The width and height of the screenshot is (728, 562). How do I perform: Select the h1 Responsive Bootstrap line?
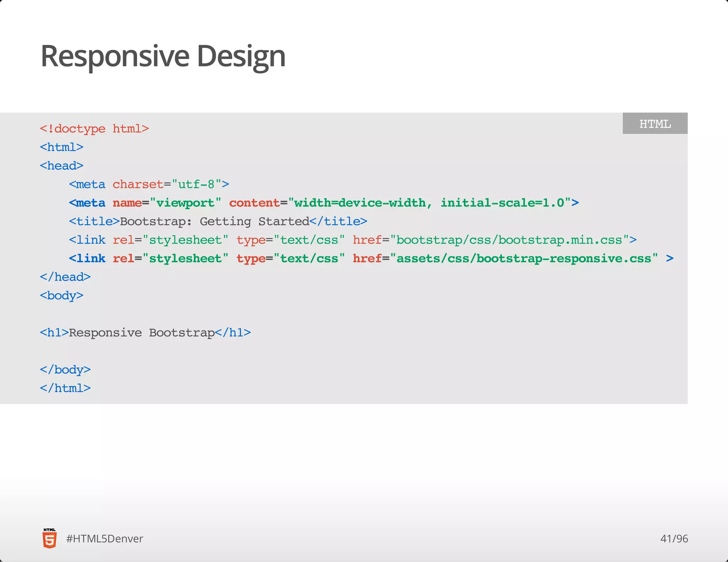pos(145,333)
